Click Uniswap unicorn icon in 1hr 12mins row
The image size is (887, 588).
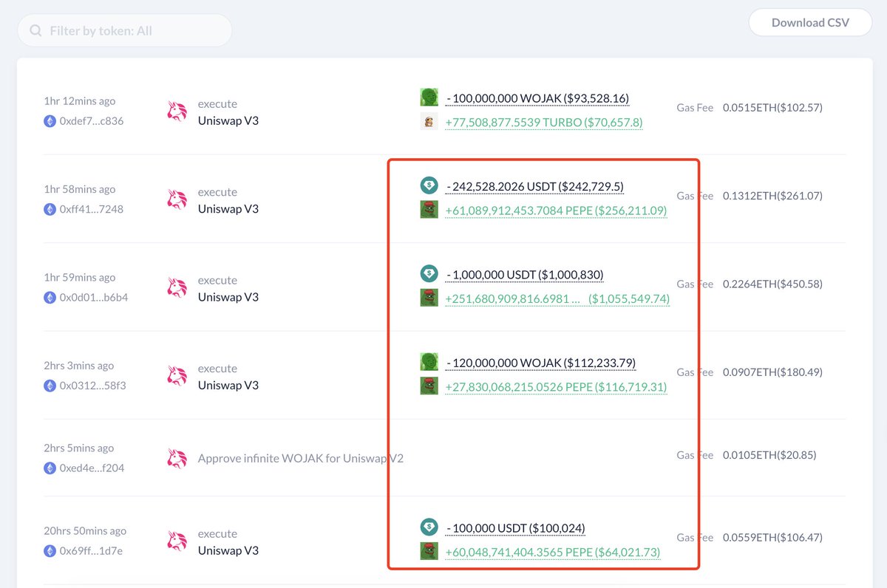[x=177, y=112]
